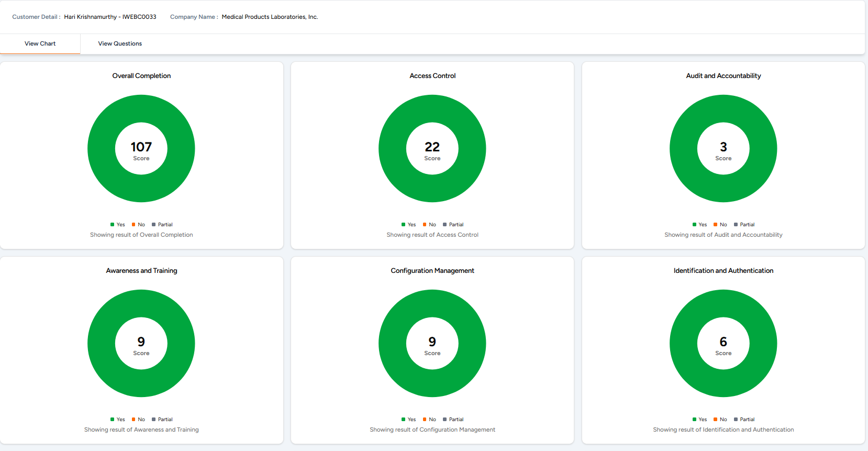Click the Audit and Accountability card title

[724, 76]
